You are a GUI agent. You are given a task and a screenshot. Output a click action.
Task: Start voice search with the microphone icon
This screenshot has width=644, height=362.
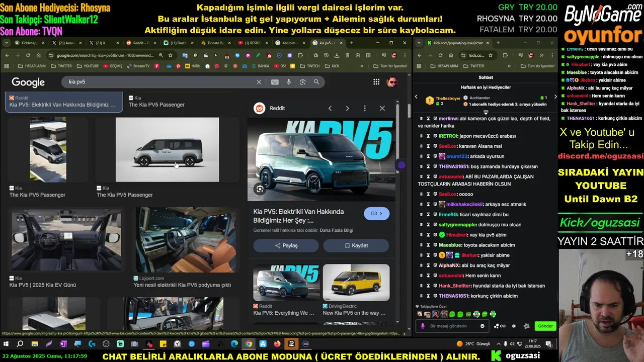click(x=289, y=82)
